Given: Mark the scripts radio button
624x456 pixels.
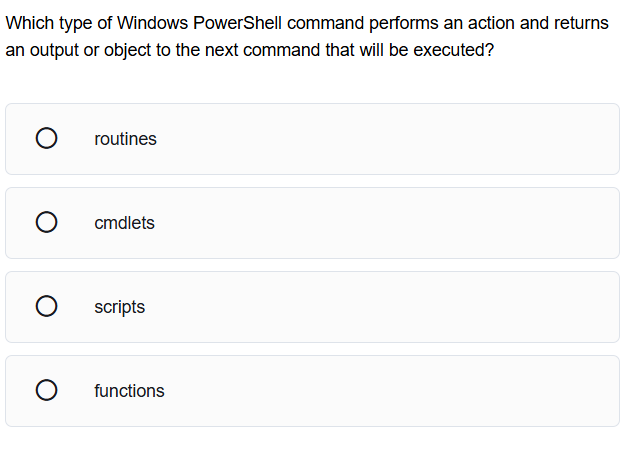Looking at the screenshot, I should (45, 307).
